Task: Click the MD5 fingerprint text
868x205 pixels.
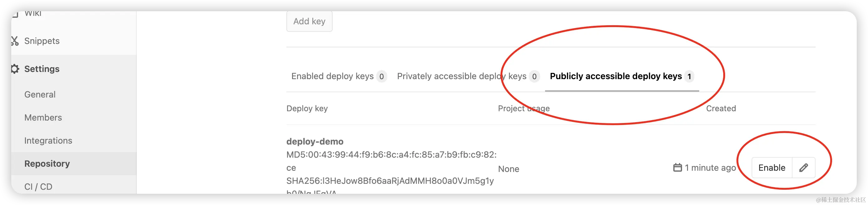Action: (x=391, y=155)
